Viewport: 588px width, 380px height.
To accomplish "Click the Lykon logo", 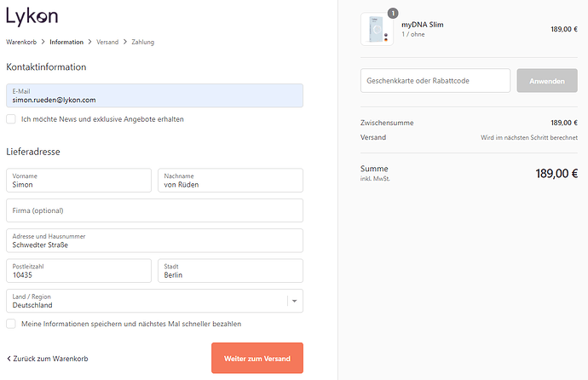I will click(x=32, y=17).
